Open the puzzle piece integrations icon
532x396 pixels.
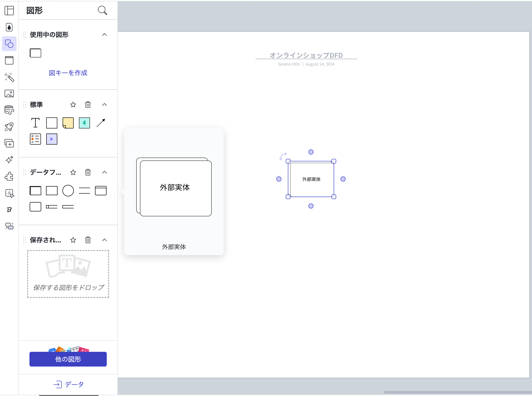tap(9, 176)
